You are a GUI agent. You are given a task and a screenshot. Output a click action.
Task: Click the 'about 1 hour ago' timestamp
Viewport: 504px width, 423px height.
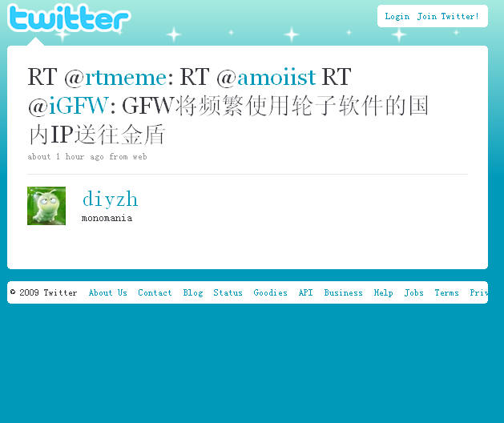66,156
